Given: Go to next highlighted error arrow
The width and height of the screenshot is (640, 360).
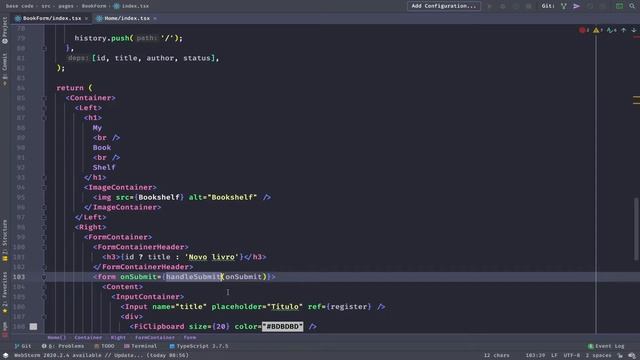Looking at the screenshot, I should tap(633, 30).
